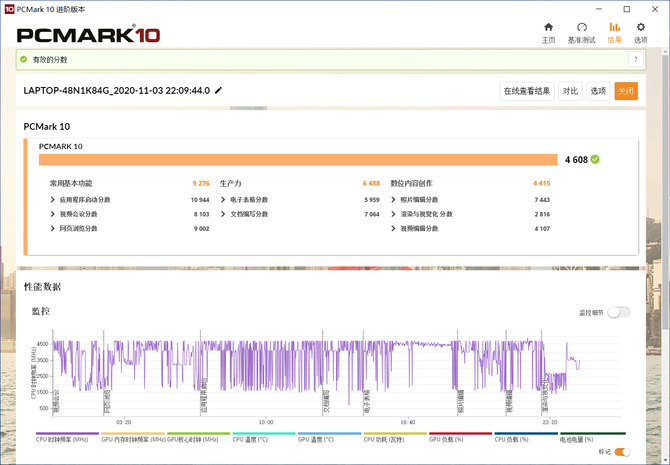This screenshot has width=670, height=465.
Task: Toggle the 监控细节 monitoring details switch
Action: (x=618, y=312)
